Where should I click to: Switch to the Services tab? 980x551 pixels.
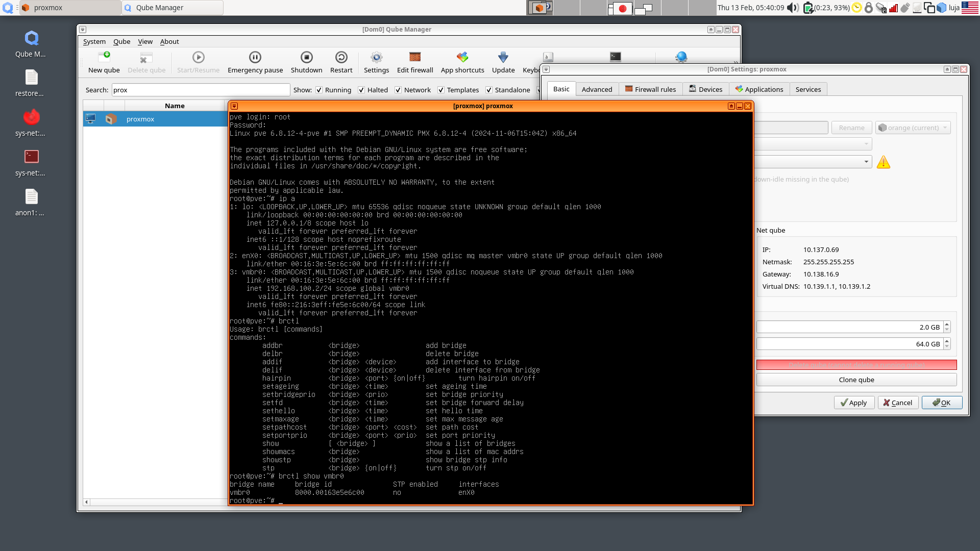point(808,89)
